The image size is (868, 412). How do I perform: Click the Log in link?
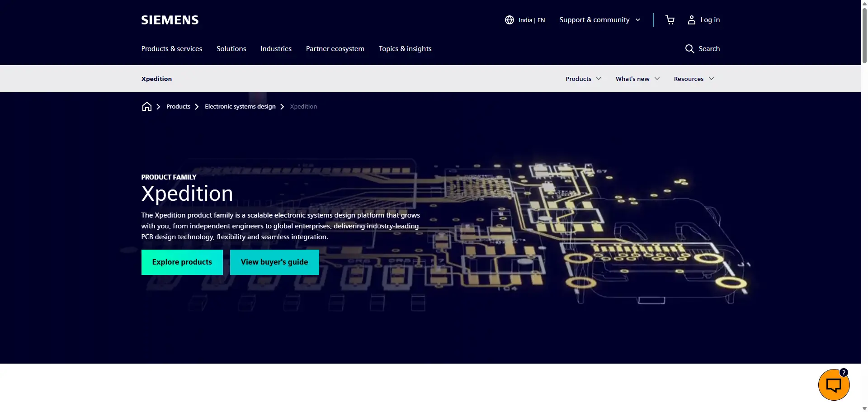pyautogui.click(x=710, y=20)
